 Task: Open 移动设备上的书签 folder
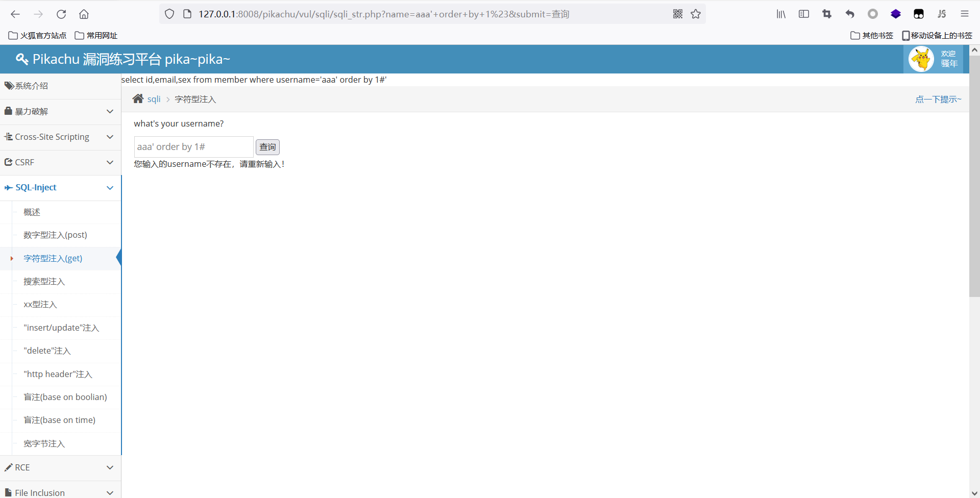click(x=937, y=35)
